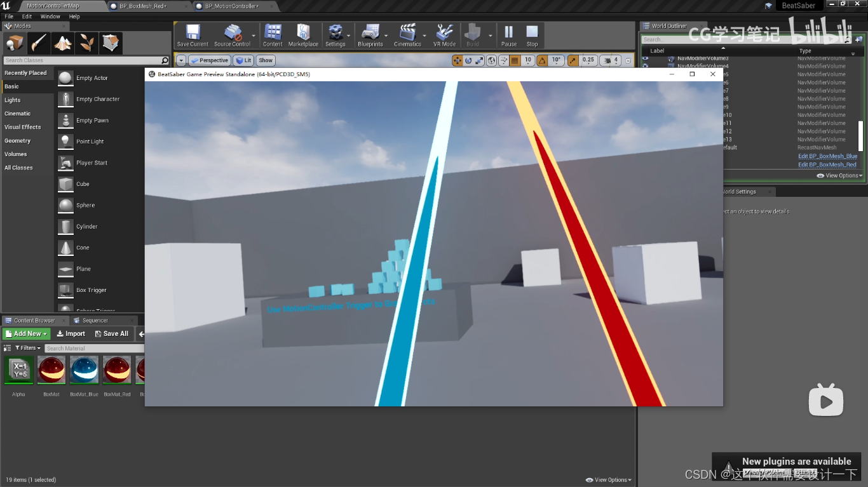The image size is (868, 487).
Task: Open the Settings toolbar icon
Action: click(x=335, y=36)
